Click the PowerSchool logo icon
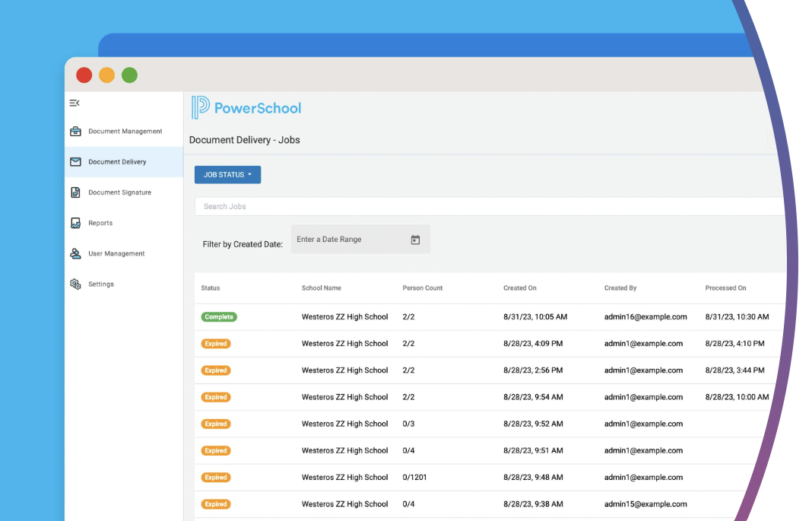The width and height of the screenshot is (812, 521). point(200,107)
